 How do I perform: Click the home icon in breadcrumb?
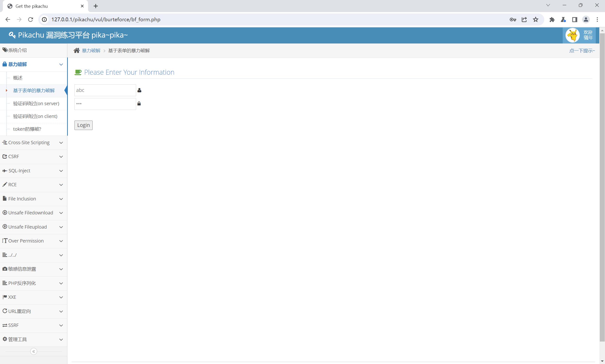pos(77,51)
